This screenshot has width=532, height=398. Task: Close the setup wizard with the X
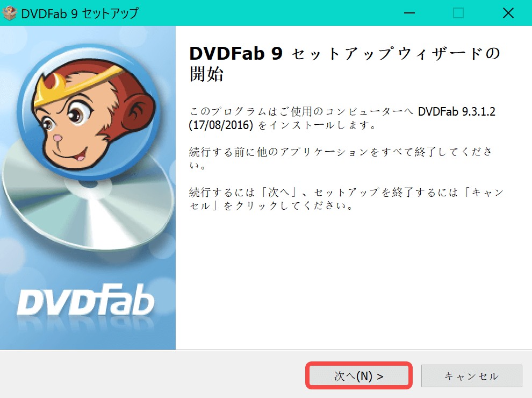[508, 13]
